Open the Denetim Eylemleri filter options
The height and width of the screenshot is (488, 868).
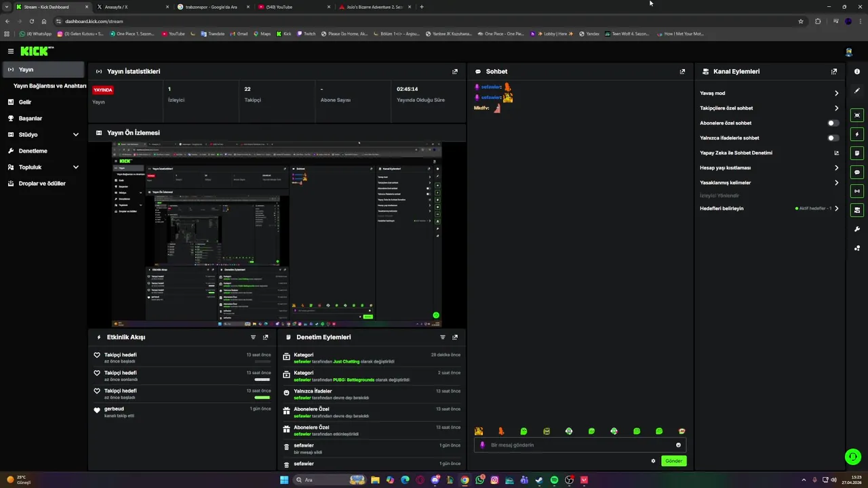pos(443,337)
